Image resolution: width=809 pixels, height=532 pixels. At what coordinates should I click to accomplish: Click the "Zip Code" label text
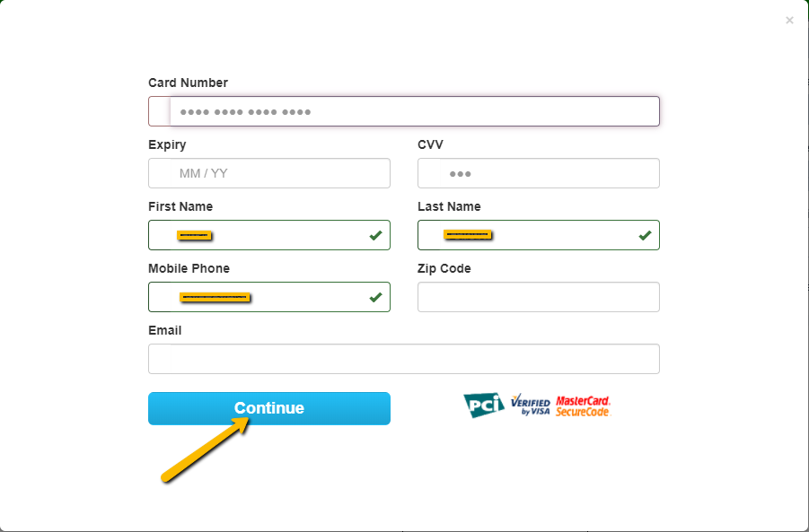pyautogui.click(x=444, y=268)
